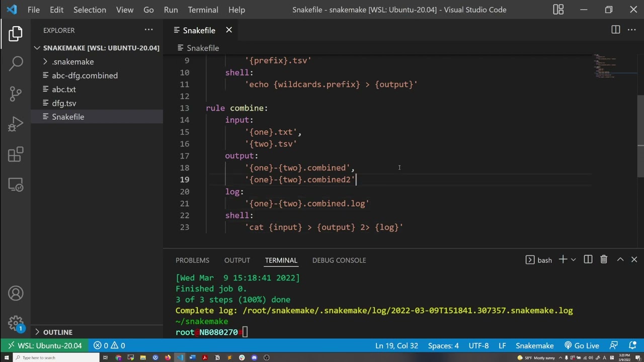Open abc-dfg.combined file
The height and width of the screenshot is (362, 644).
click(97, 75)
